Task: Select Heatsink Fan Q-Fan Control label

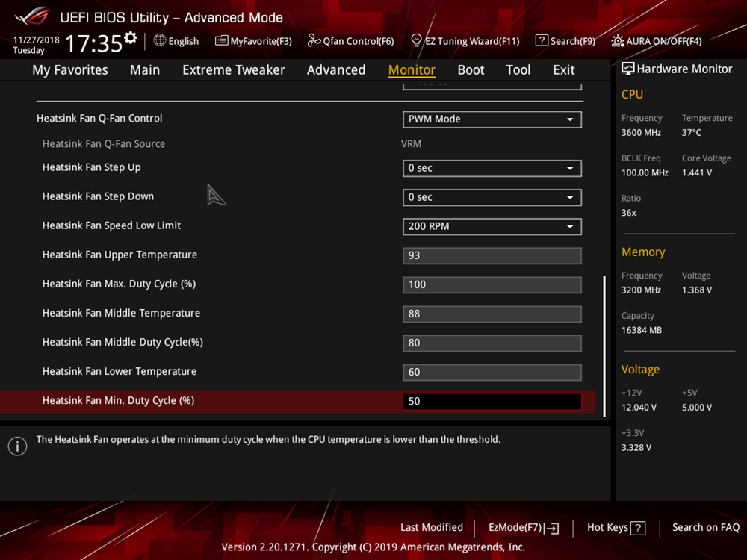Action: [99, 118]
